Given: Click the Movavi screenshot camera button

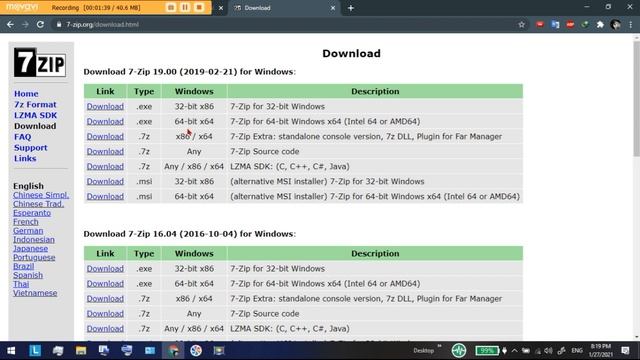Looking at the screenshot, I should tap(171, 7).
